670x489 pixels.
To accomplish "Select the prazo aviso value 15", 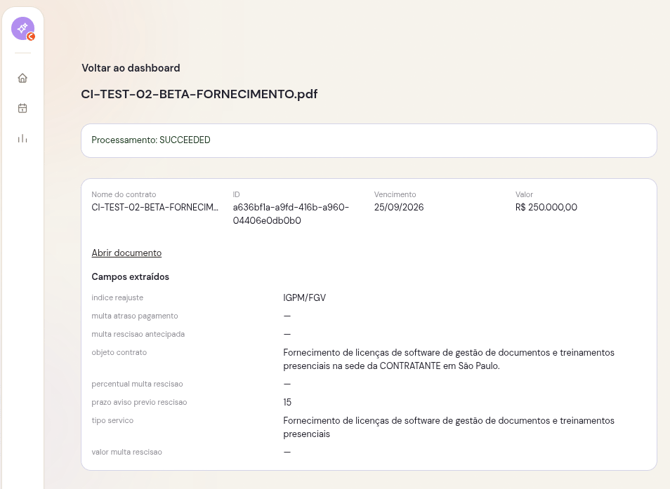I will click(287, 402).
